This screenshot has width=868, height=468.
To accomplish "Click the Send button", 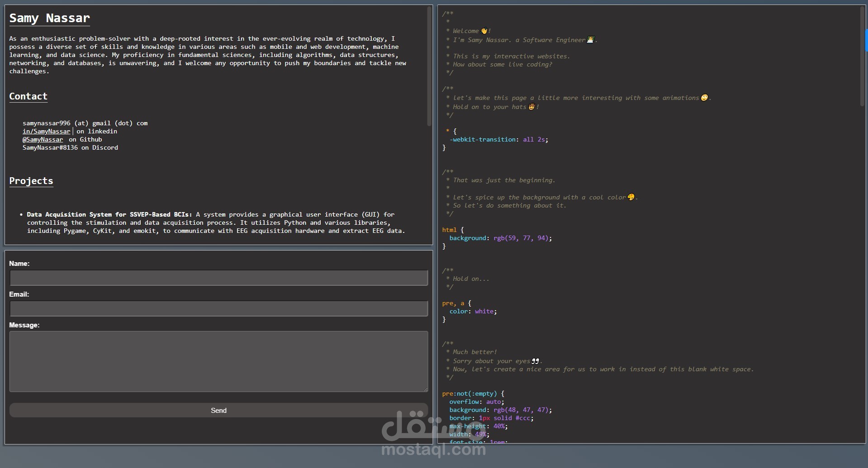I will click(218, 410).
